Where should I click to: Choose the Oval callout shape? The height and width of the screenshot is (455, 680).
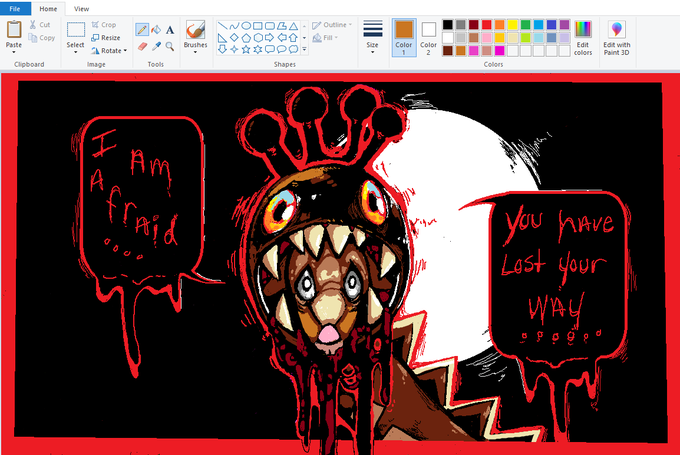(x=281, y=49)
